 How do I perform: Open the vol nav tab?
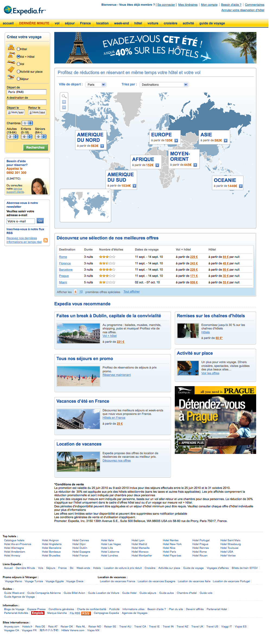pyautogui.click(x=57, y=23)
